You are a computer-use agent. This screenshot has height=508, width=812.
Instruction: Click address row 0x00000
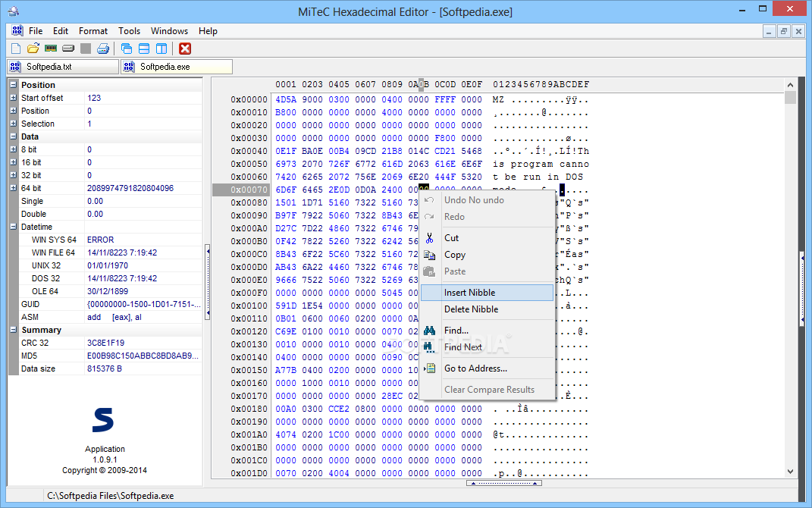point(249,99)
